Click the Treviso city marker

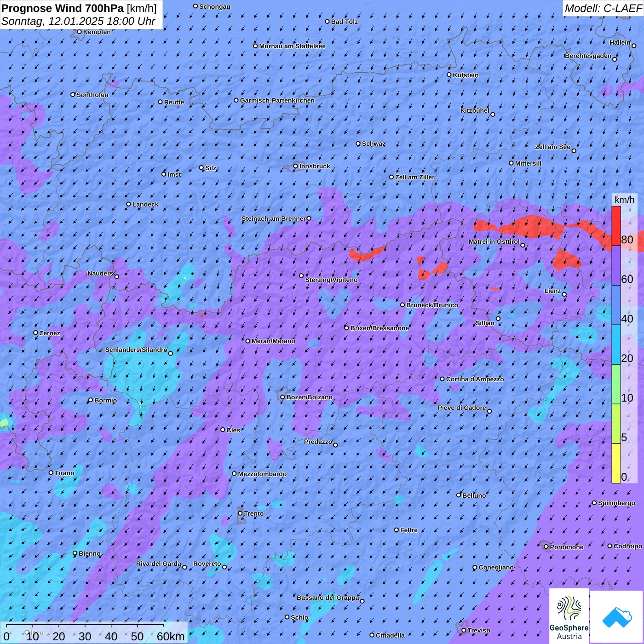click(x=464, y=630)
